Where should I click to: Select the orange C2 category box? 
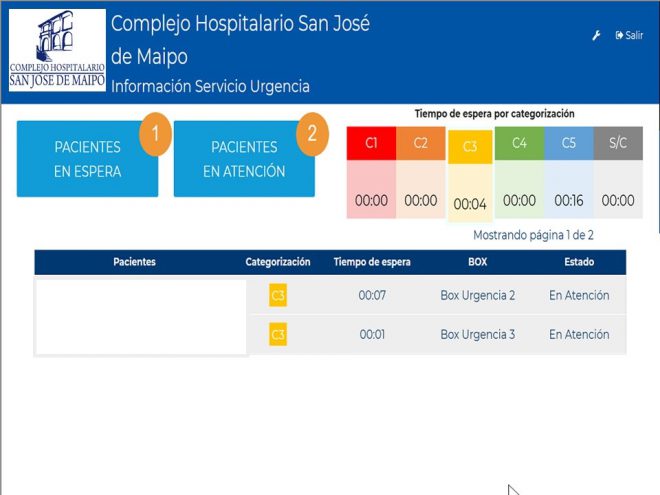click(420, 144)
